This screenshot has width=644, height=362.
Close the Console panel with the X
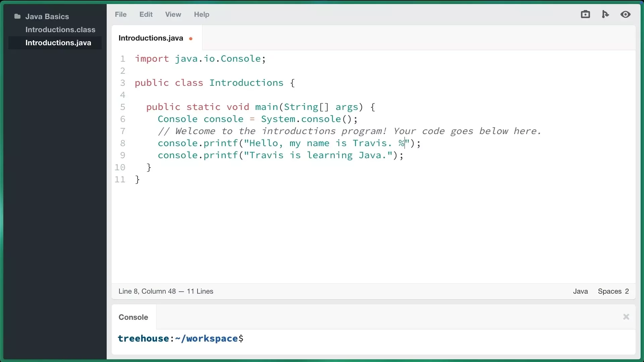click(626, 317)
